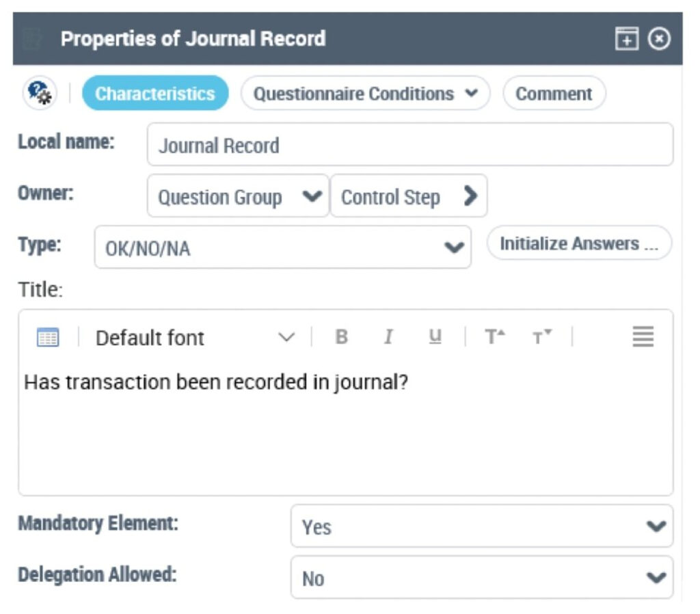Toggle underline formatting in Title editor
This screenshot has width=700, height=614.
click(435, 337)
